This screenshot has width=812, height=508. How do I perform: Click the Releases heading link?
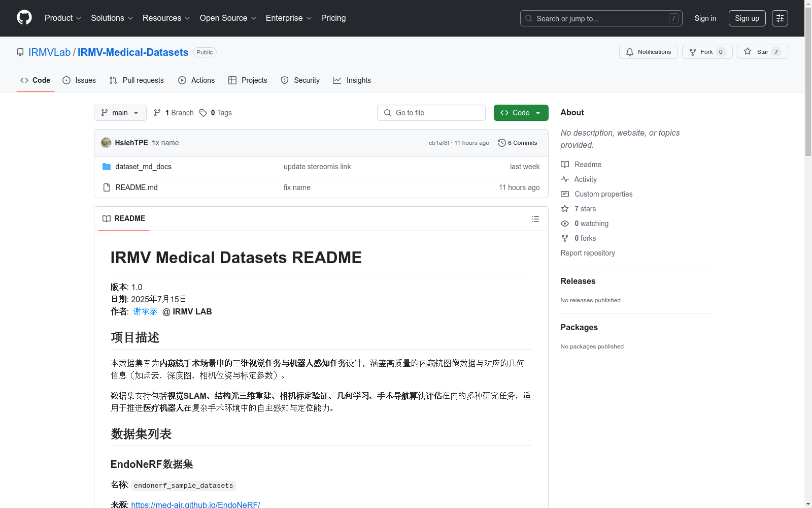[578, 281]
